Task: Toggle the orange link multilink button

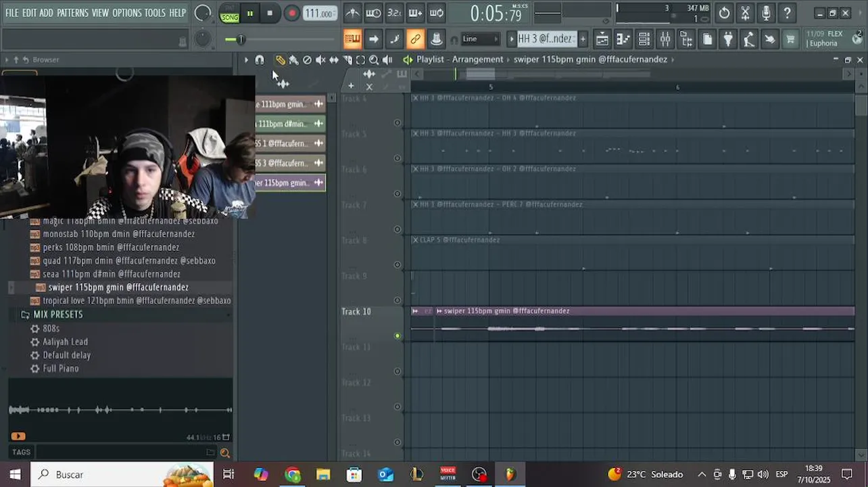Action: click(x=415, y=39)
